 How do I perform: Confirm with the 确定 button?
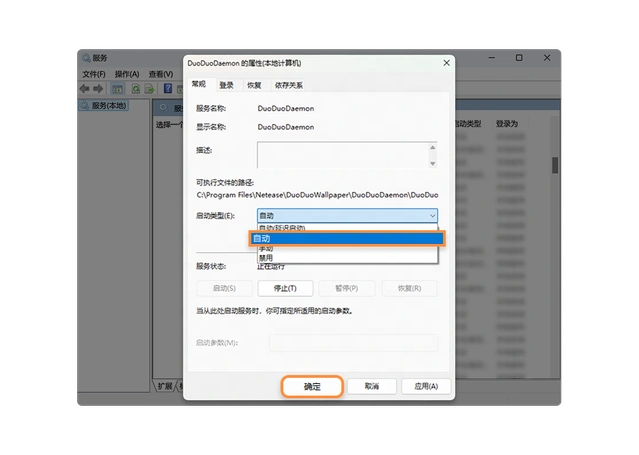(312, 386)
